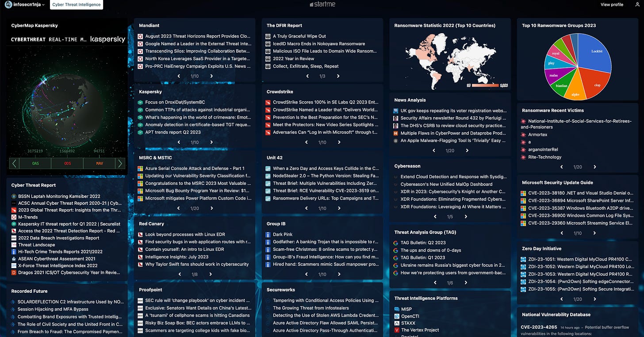The height and width of the screenshot is (337, 644).
Task: Click icon beside Armortex victim entry
Action: pos(524,134)
